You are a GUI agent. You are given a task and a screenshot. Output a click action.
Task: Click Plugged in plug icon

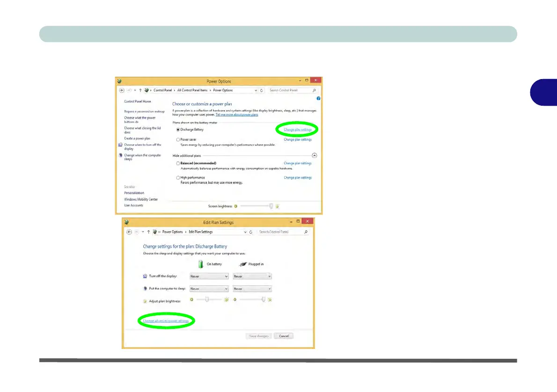click(243, 264)
